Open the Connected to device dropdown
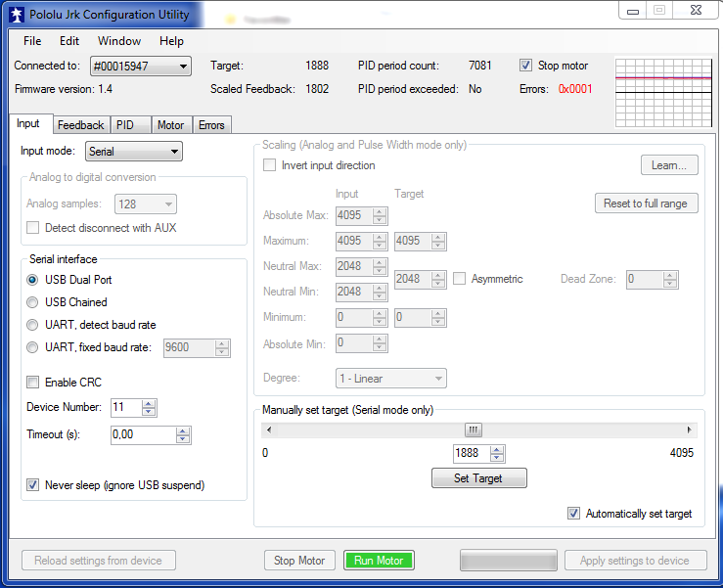The height and width of the screenshot is (588, 723). pos(141,66)
